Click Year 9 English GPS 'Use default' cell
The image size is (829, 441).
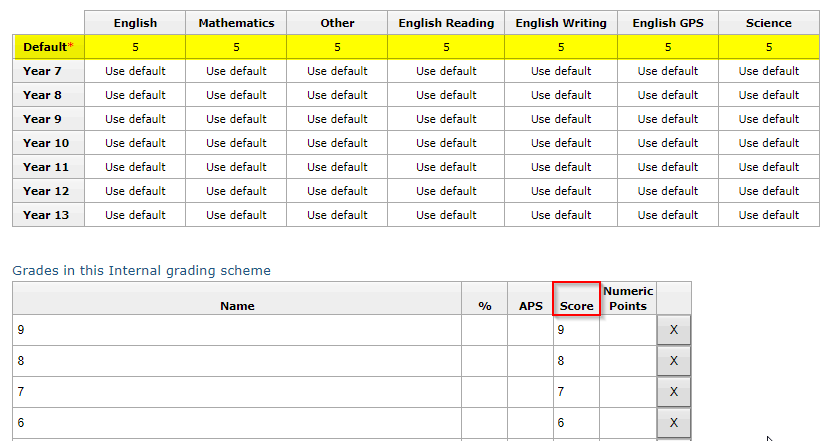tap(668, 119)
